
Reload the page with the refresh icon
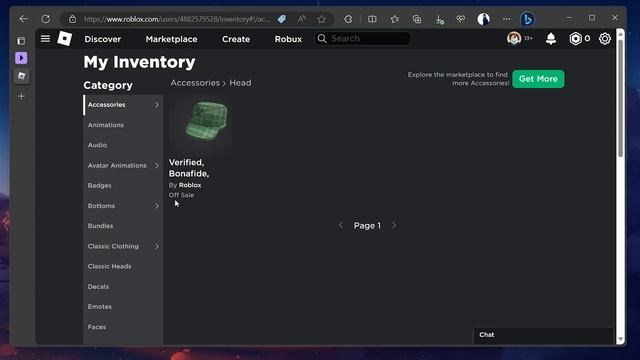coord(45,19)
